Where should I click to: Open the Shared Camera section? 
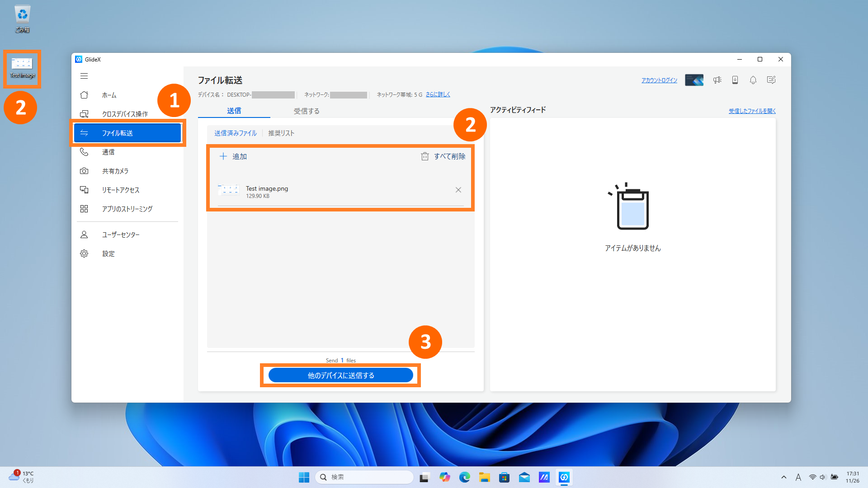[115, 171]
